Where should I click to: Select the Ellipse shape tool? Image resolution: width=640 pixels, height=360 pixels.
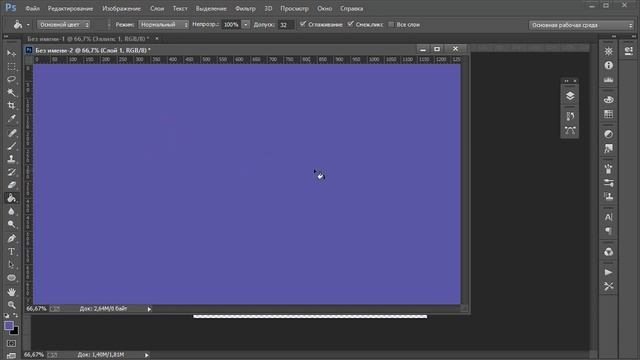pyautogui.click(x=11, y=278)
